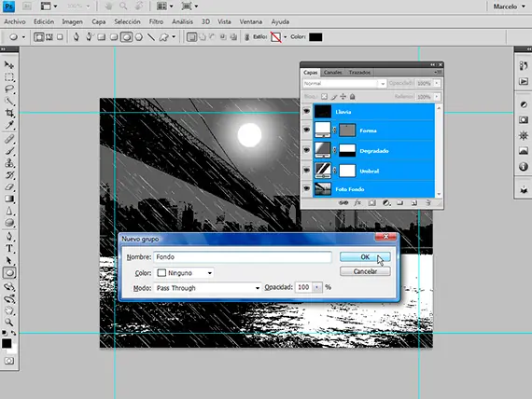Viewport: 532px width, 399px height.
Task: Click the layer style fx icon
Action: coord(357,202)
